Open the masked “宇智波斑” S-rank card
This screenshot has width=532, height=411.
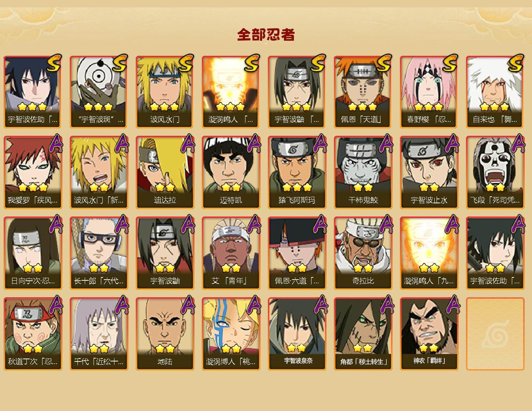[x=99, y=92]
